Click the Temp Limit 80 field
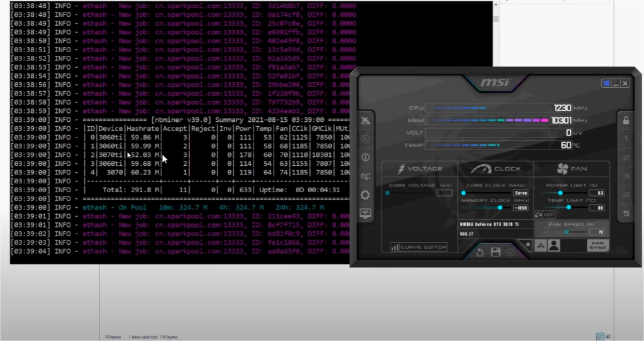The image size is (644, 341). pos(597,208)
